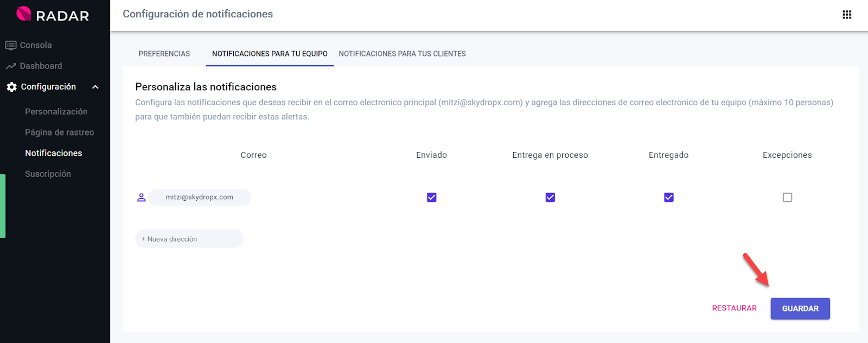868x343 pixels.
Task: Go to Página de rastreo
Action: 59,132
